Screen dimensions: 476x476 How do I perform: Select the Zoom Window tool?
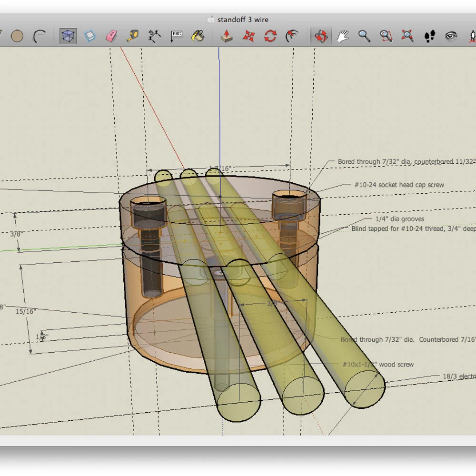point(386,37)
